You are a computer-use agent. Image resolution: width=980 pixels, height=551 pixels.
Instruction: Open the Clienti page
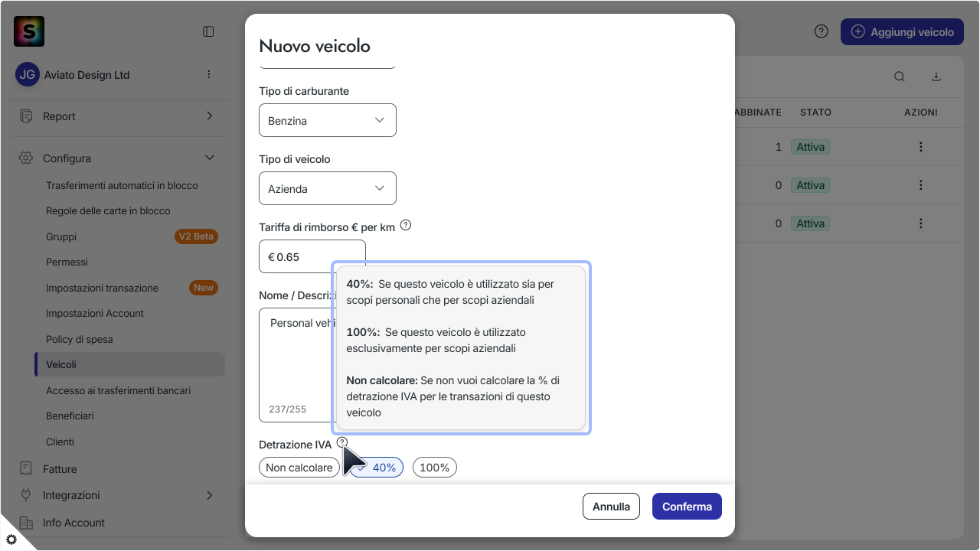60,442
